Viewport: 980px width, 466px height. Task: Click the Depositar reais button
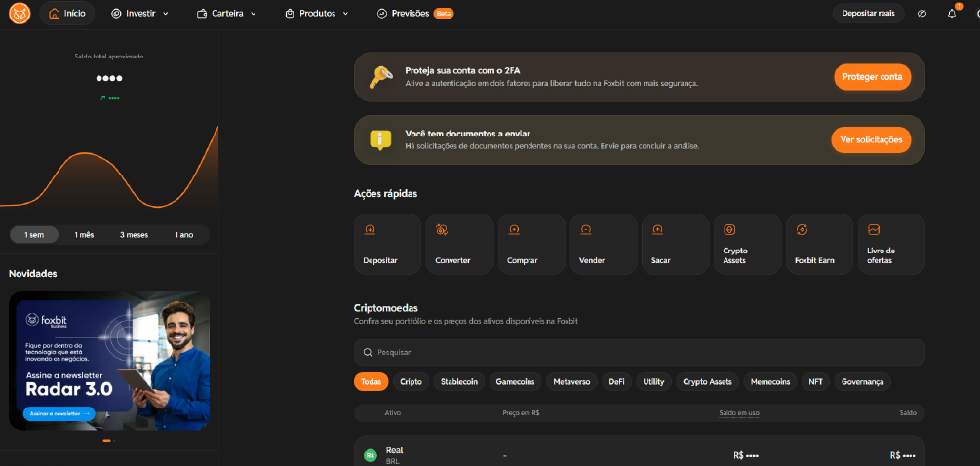[x=868, y=13]
